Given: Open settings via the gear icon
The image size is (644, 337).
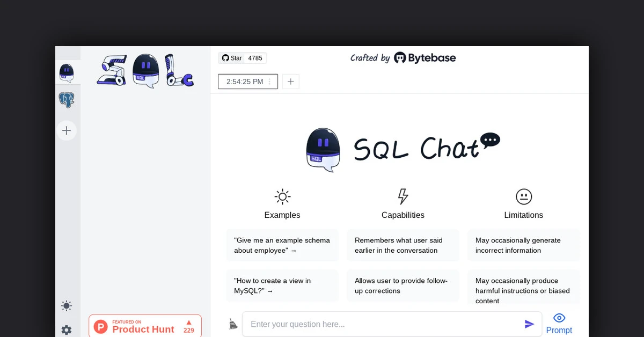Looking at the screenshot, I should tap(67, 330).
